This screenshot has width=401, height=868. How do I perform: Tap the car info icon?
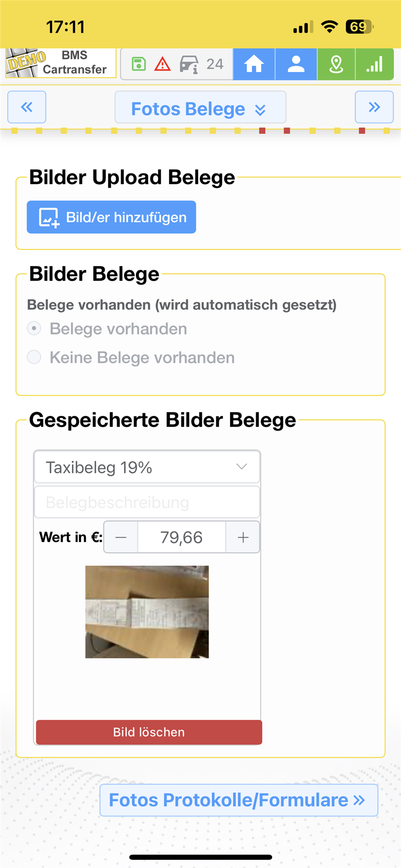coord(189,64)
